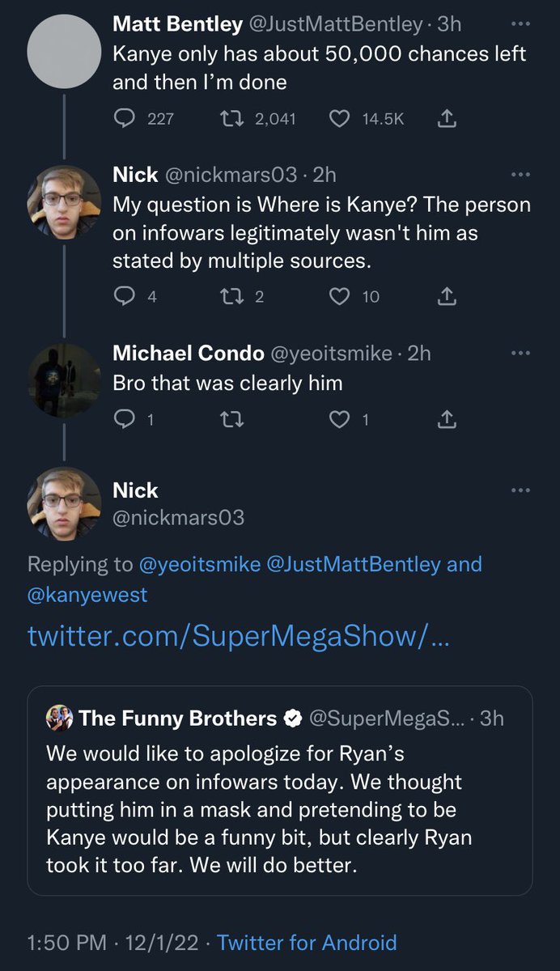Share Michael Condo's tweet

tap(447, 418)
